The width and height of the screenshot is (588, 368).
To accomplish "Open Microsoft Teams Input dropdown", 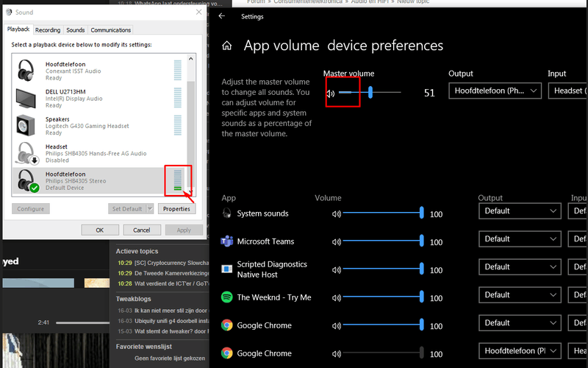I will tap(578, 238).
